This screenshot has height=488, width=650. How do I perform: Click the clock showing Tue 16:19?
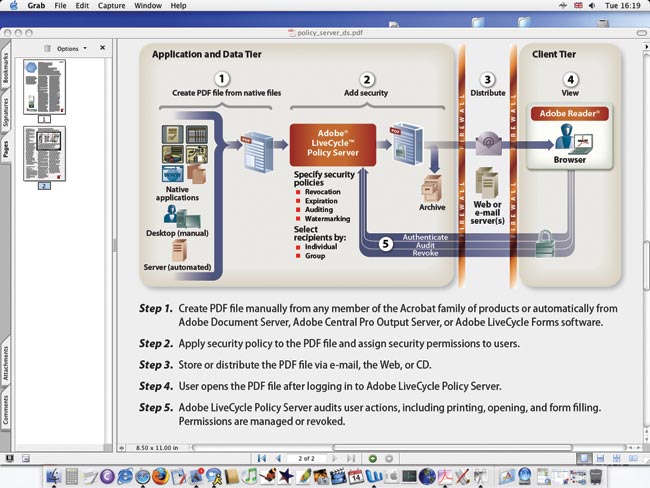[x=622, y=5]
